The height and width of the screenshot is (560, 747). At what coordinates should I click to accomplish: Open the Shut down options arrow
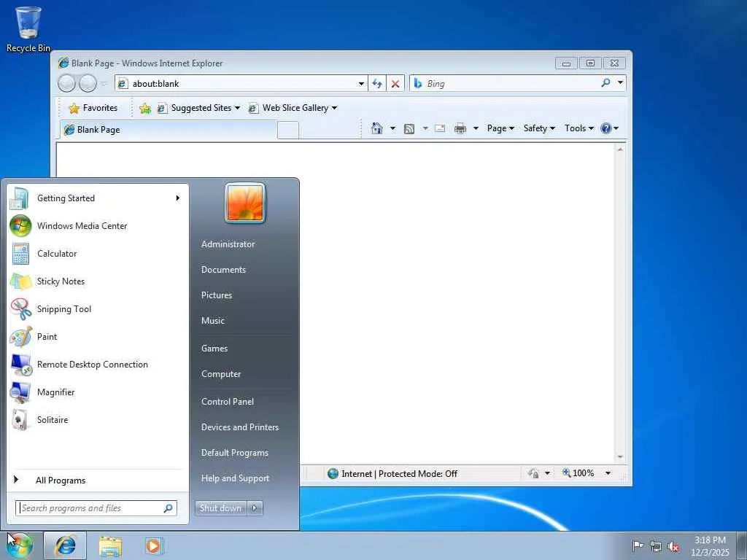coord(255,508)
